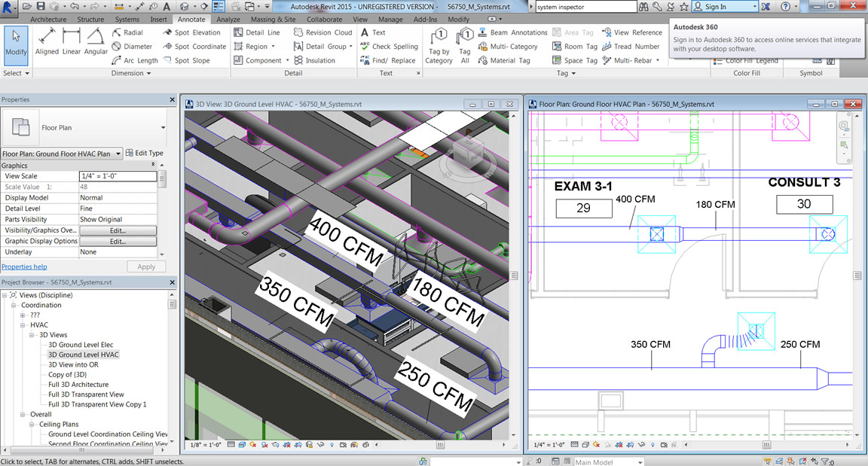
Task: Choose the Diameter dimension tool
Action: click(132, 47)
